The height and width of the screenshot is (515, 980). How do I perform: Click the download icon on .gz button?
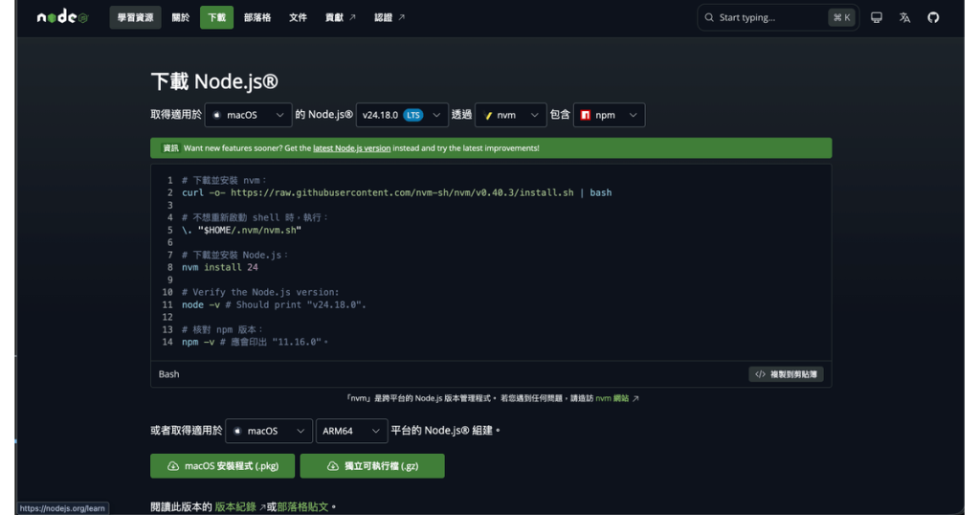(x=333, y=466)
